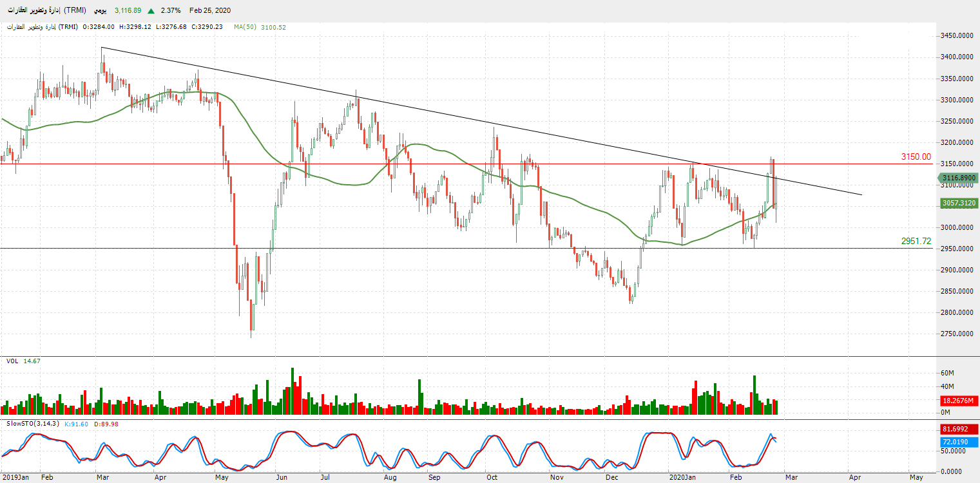Image resolution: width=980 pixels, height=483 pixels.
Task: Click the red volume tag 18.2676M
Action: pyautogui.click(x=959, y=400)
